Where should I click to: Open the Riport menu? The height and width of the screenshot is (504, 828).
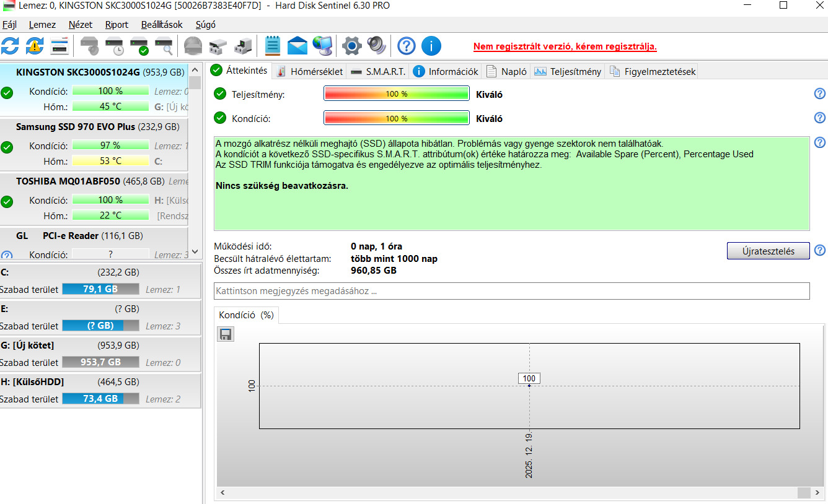click(117, 25)
